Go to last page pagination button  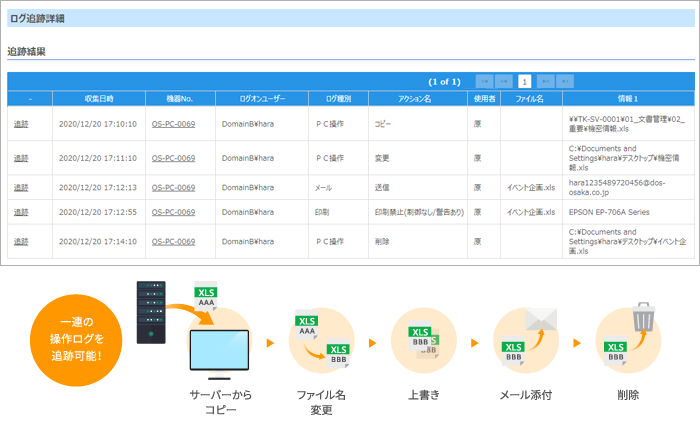click(x=565, y=81)
